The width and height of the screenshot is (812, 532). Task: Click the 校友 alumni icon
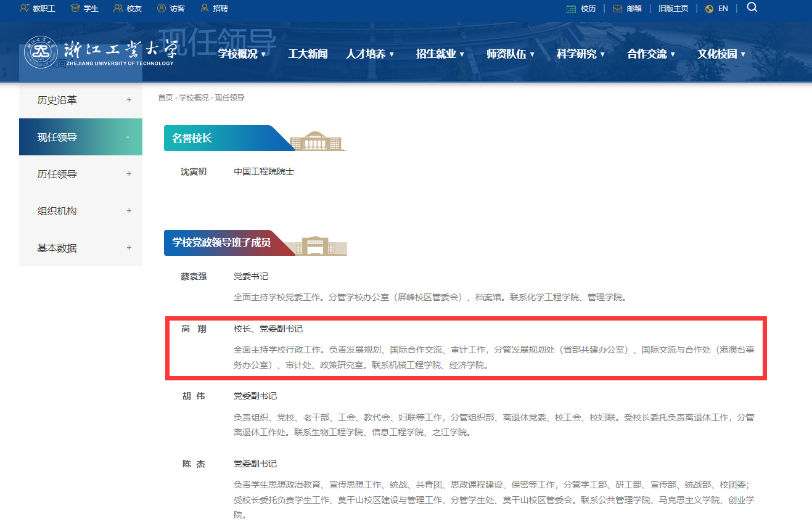coord(118,9)
